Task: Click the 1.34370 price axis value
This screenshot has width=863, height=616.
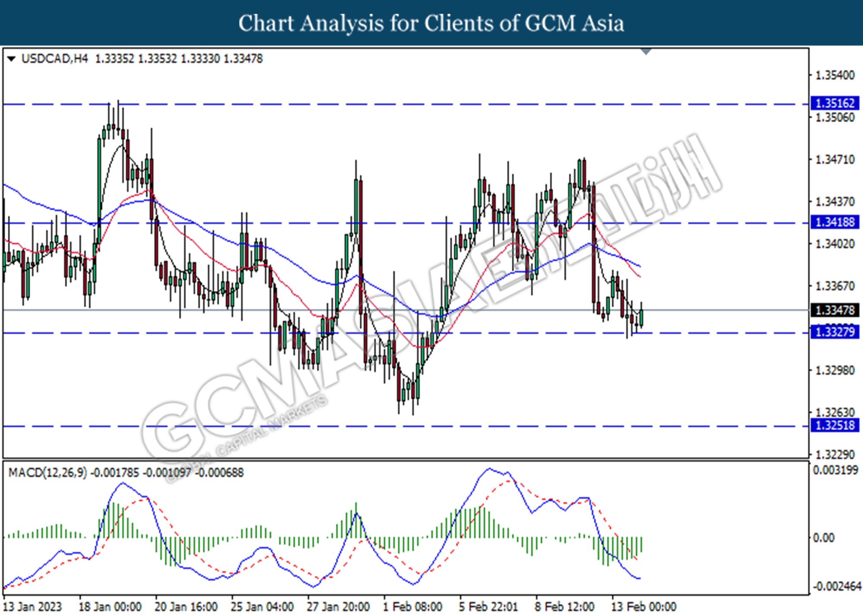Action: point(835,202)
